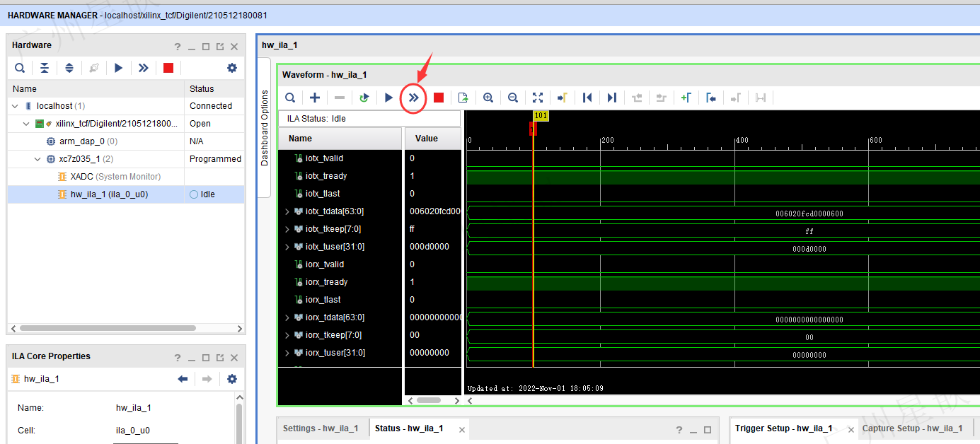Go to the waveform start time
The height and width of the screenshot is (444, 980).
[x=587, y=98]
